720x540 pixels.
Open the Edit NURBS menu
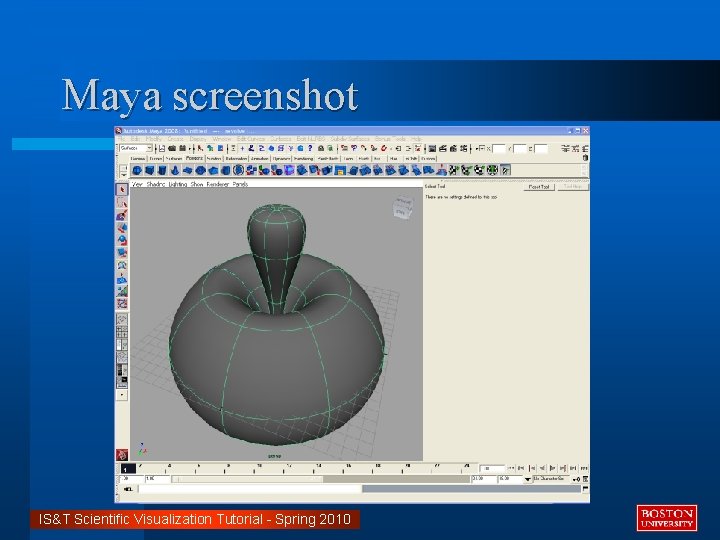[x=311, y=139]
